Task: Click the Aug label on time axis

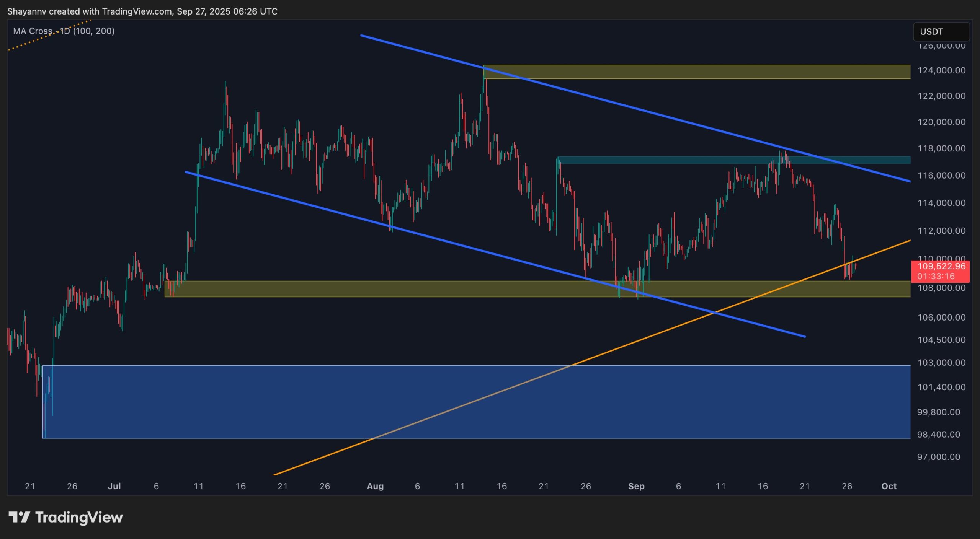Action: point(375,486)
